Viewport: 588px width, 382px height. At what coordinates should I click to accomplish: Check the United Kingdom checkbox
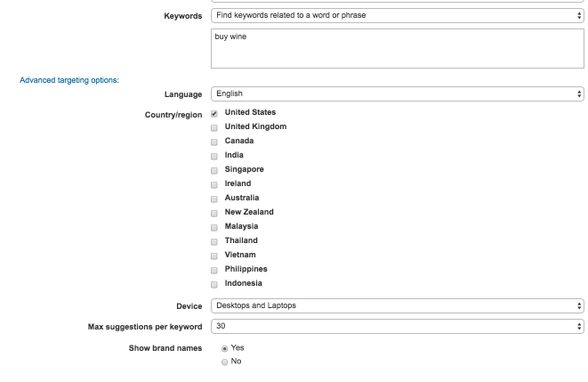point(214,127)
